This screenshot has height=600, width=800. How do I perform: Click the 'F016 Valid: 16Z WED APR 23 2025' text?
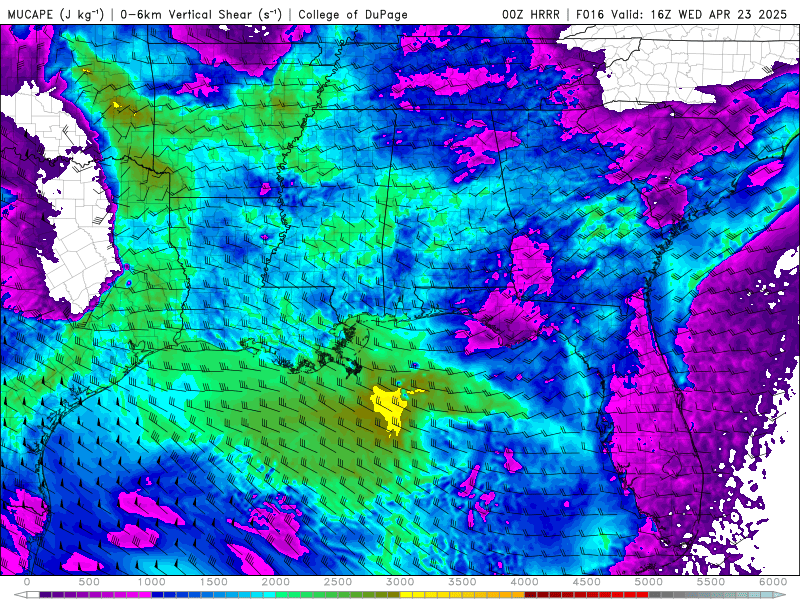(x=682, y=14)
